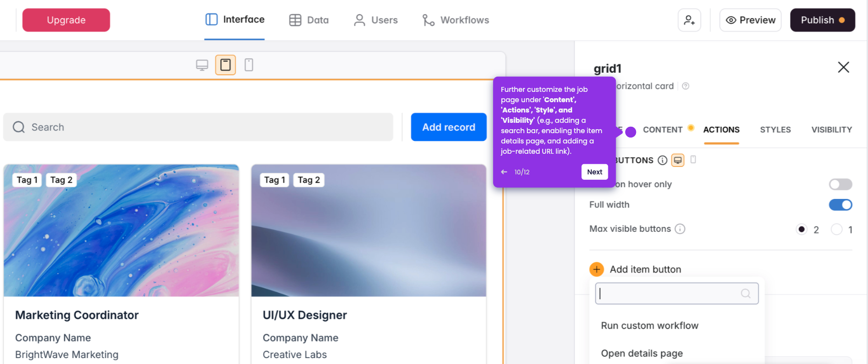Image resolution: width=868 pixels, height=364 pixels.
Task: Click info icon beside BUTTONS heading
Action: (x=663, y=160)
